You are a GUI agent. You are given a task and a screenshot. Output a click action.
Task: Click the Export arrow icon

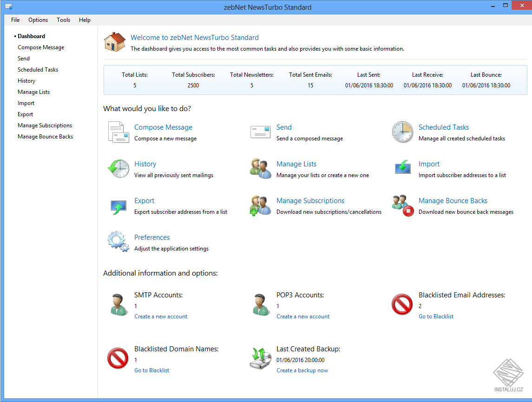pos(118,207)
